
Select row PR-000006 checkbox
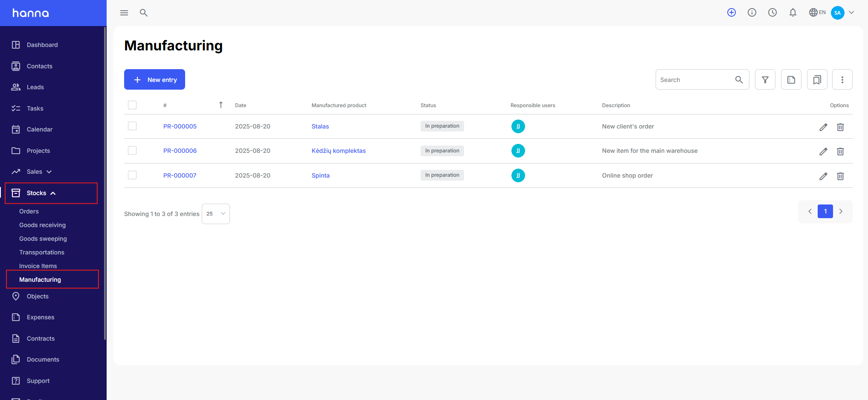132,150
